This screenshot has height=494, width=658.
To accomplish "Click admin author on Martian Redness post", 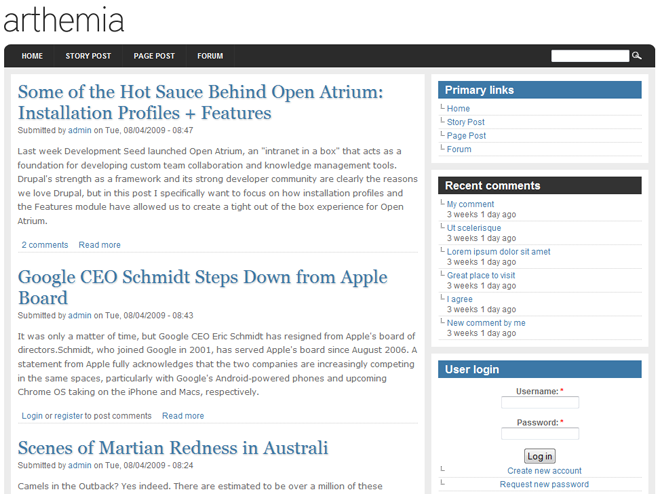I will tap(80, 465).
